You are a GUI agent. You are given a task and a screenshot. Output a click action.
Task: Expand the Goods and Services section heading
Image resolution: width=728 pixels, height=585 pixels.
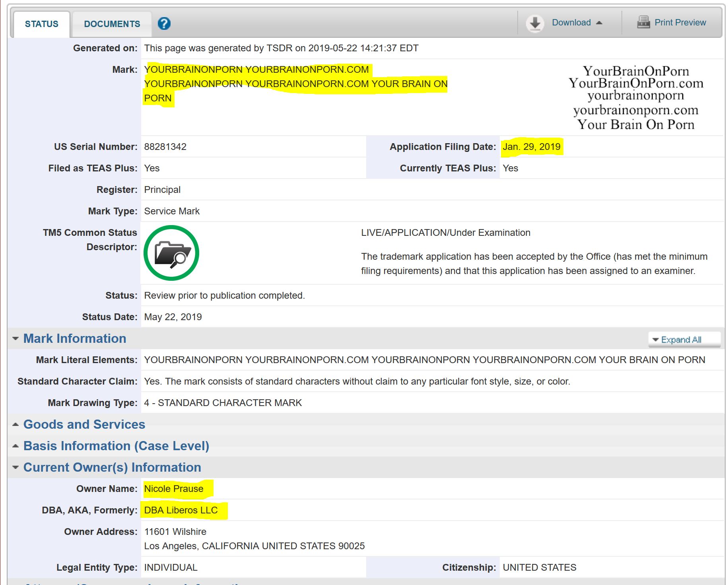tap(84, 424)
